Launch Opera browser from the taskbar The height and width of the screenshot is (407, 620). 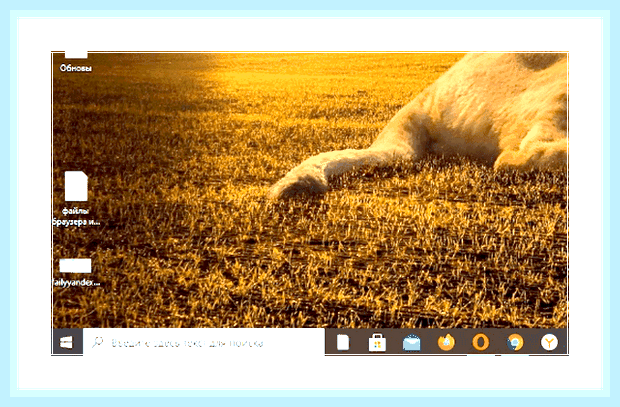pyautogui.click(x=480, y=343)
